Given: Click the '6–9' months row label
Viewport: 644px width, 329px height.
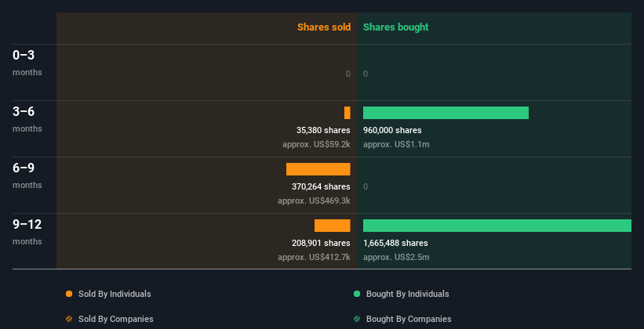Looking at the screenshot, I should (27, 175).
